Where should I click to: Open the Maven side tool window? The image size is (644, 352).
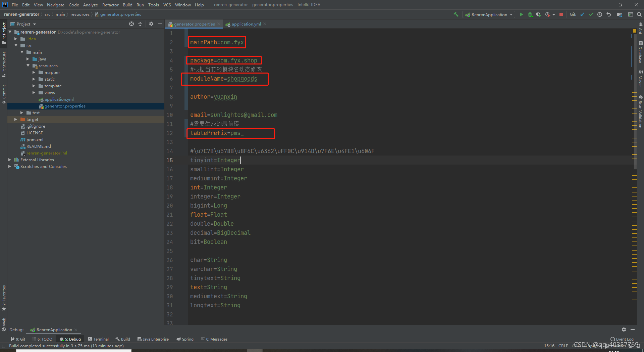640,79
